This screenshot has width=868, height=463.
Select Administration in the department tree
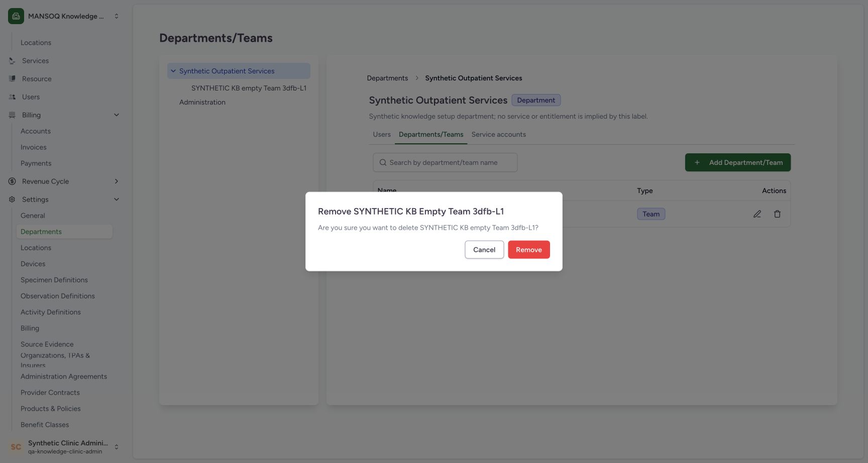pos(202,102)
